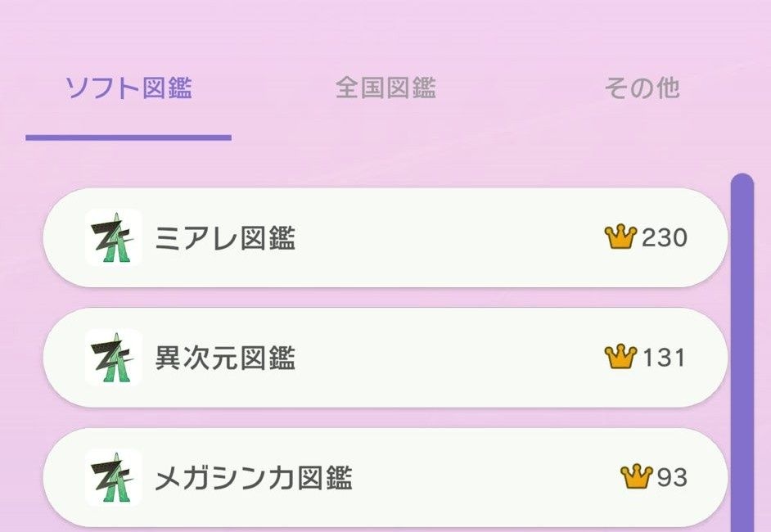The width and height of the screenshot is (771, 532).
Task: Select the ソフト図鑑 tab
Action: pyautogui.click(x=128, y=88)
